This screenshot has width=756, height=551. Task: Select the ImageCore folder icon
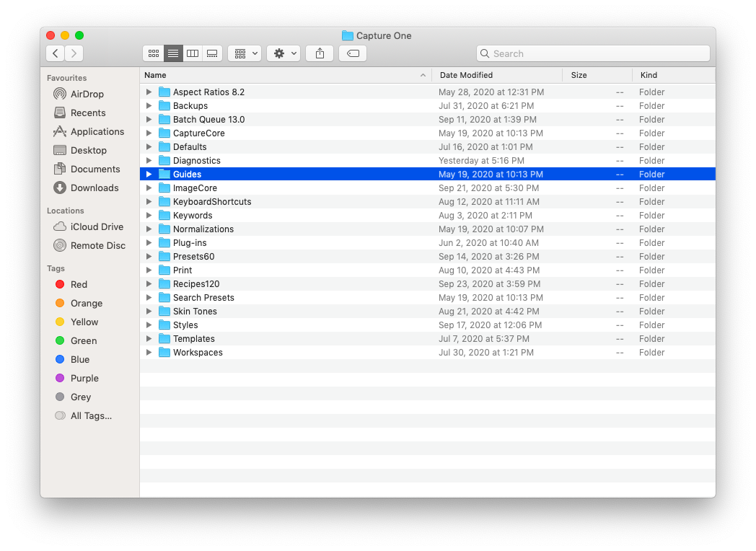tap(164, 188)
